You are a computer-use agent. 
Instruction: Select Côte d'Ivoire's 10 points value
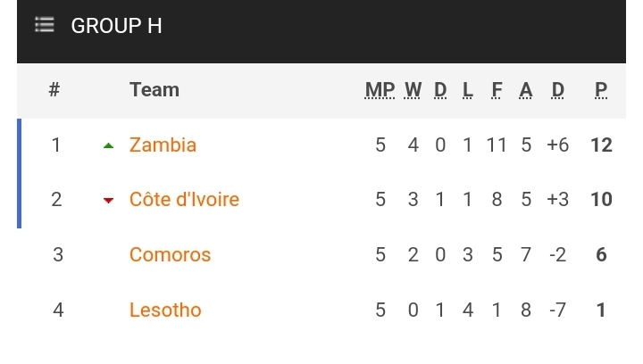tap(601, 199)
